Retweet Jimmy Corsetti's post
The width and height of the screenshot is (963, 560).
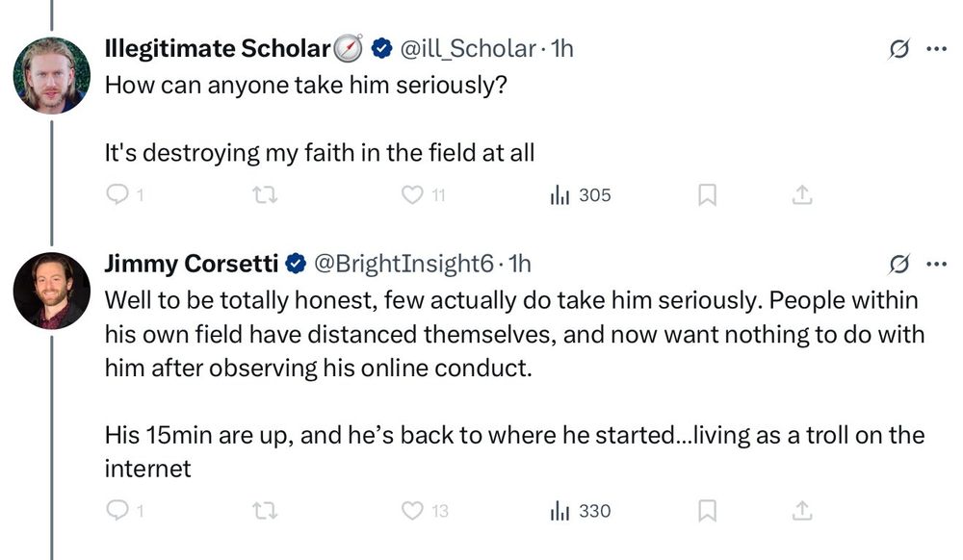coord(265,510)
